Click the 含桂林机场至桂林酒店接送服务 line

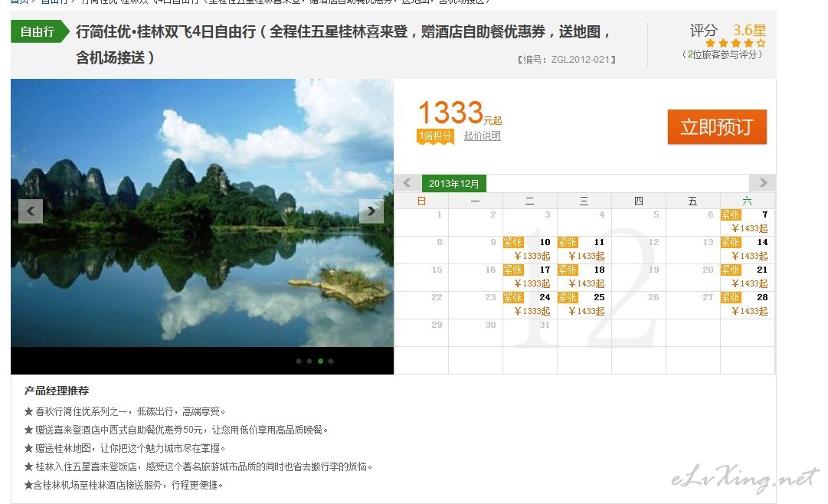[x=123, y=485]
